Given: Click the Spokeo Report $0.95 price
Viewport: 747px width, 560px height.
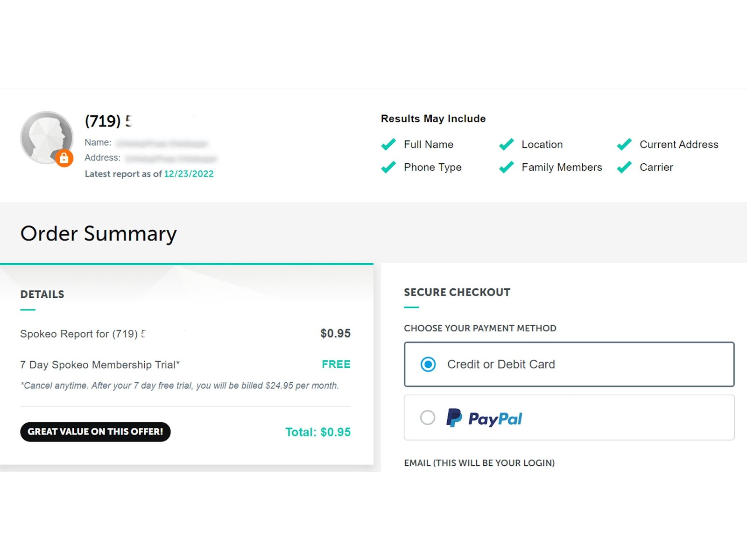Looking at the screenshot, I should (x=335, y=333).
